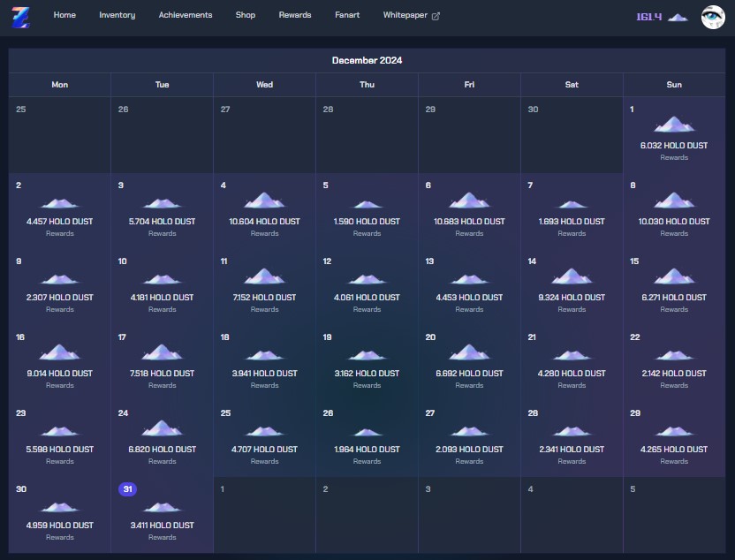The width and height of the screenshot is (735, 560).
Task: Click the Z logo in the navbar
Action: [20, 16]
